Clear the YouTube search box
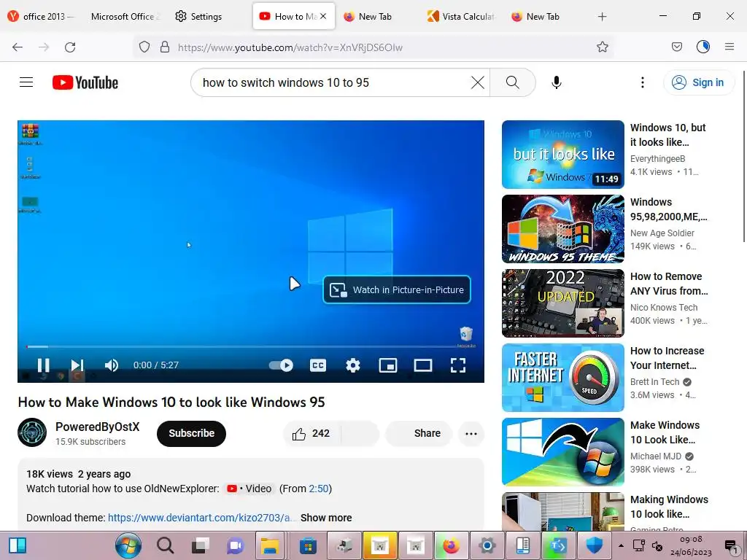Viewport: 747px width, 560px height. pyautogui.click(x=477, y=82)
